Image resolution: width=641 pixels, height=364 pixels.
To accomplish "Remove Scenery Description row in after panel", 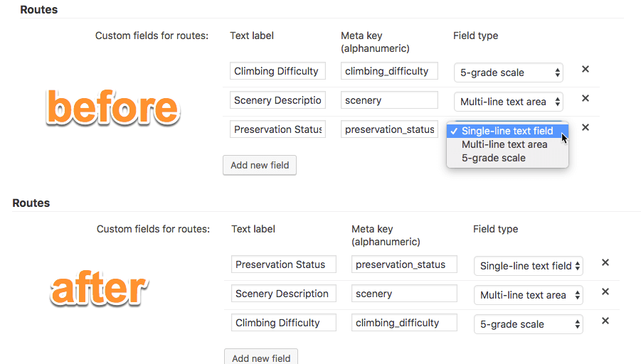I will 605,292.
